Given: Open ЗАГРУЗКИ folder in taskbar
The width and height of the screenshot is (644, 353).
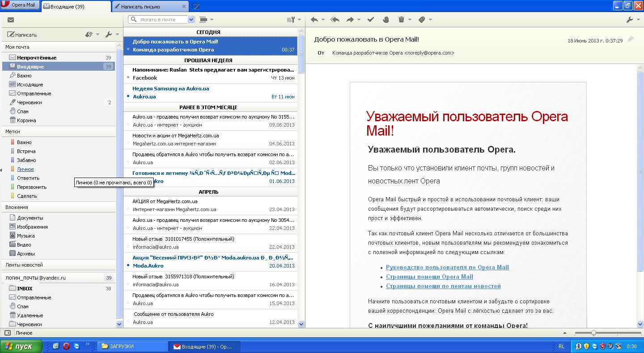Looking at the screenshot, I should (x=132, y=346).
